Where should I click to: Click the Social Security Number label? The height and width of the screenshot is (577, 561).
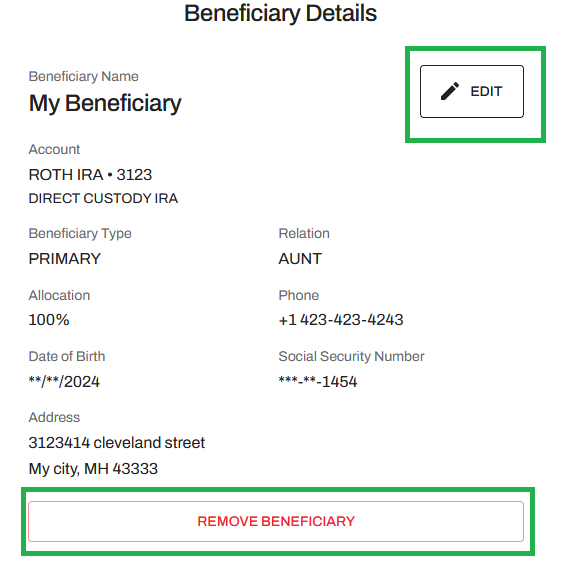351,357
